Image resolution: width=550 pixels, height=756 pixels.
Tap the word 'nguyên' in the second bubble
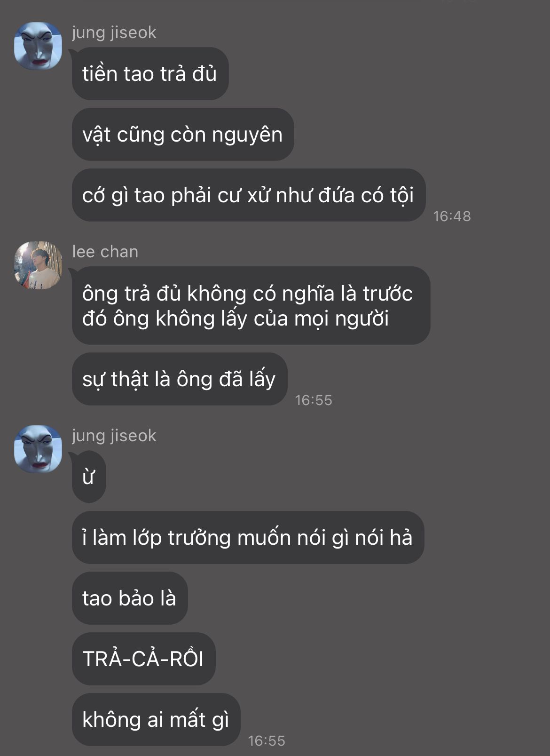(247, 135)
